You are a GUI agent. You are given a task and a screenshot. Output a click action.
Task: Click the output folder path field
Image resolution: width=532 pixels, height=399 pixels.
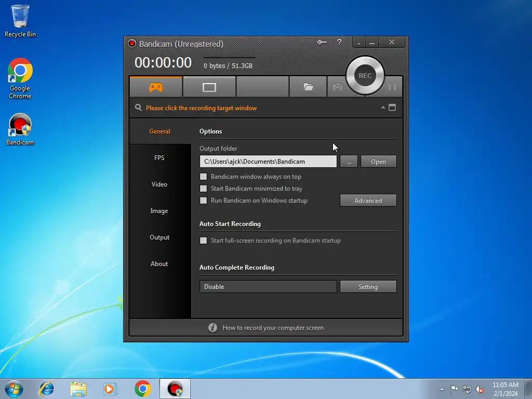click(x=268, y=162)
